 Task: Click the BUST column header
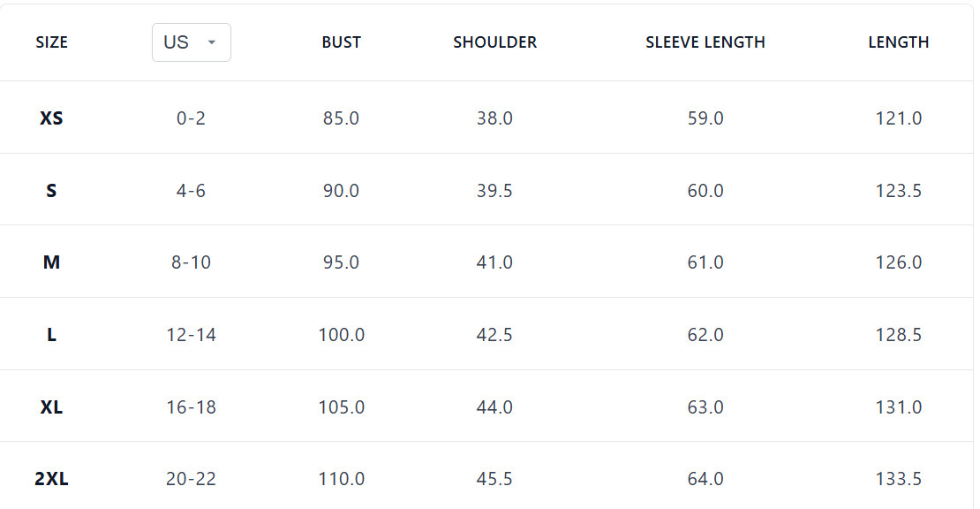coord(341,42)
